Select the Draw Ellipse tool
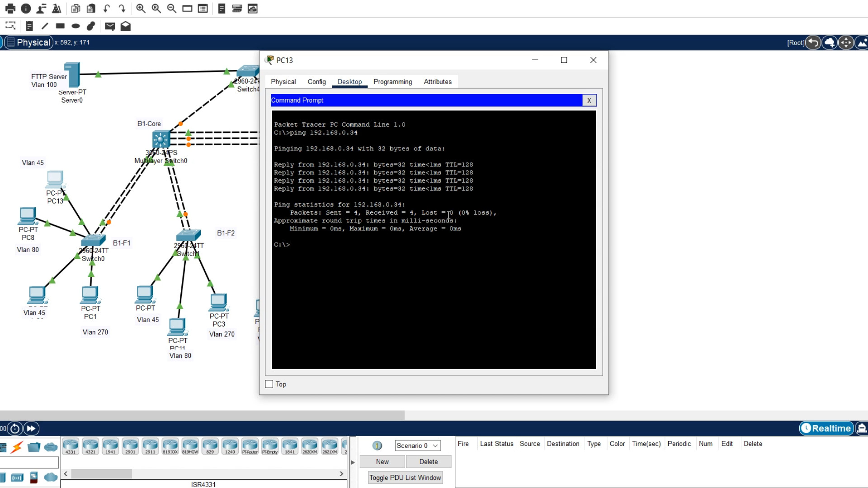 (75, 26)
